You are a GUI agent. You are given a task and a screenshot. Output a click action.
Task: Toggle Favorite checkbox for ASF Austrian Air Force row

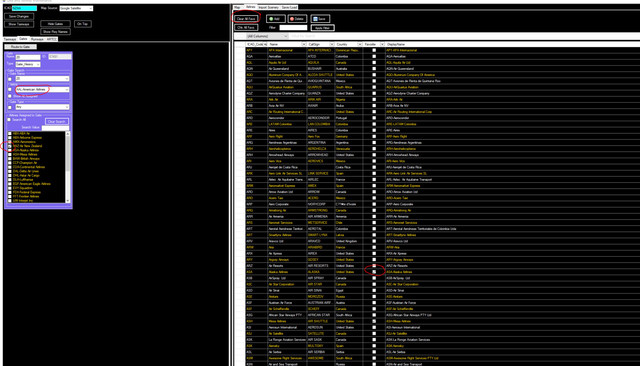point(374,303)
